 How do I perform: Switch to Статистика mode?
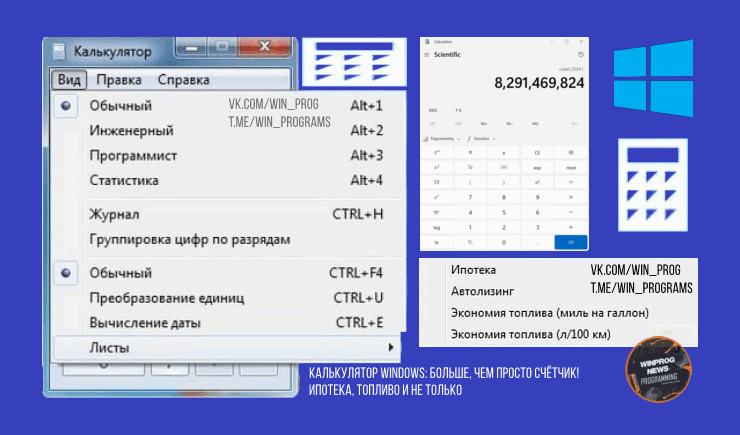point(228,180)
